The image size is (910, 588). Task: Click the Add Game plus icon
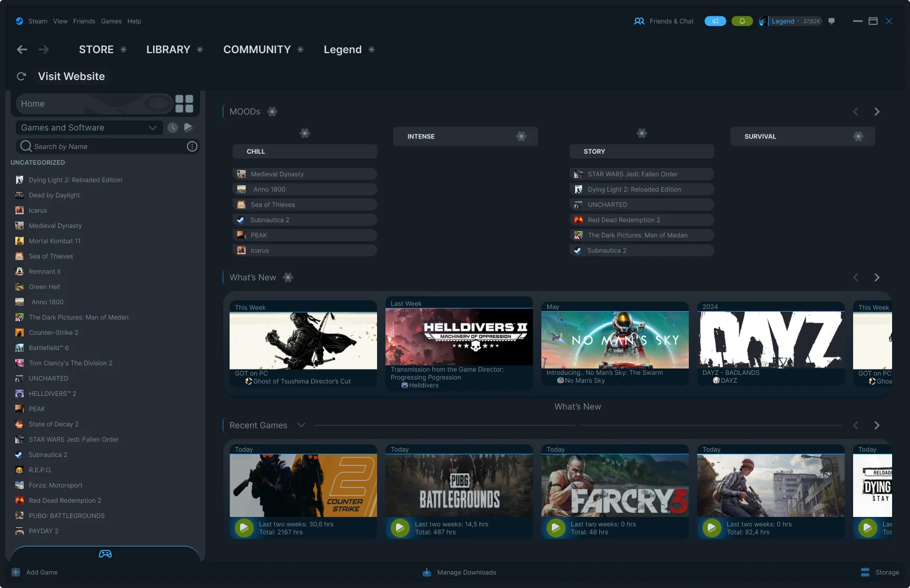click(16, 572)
